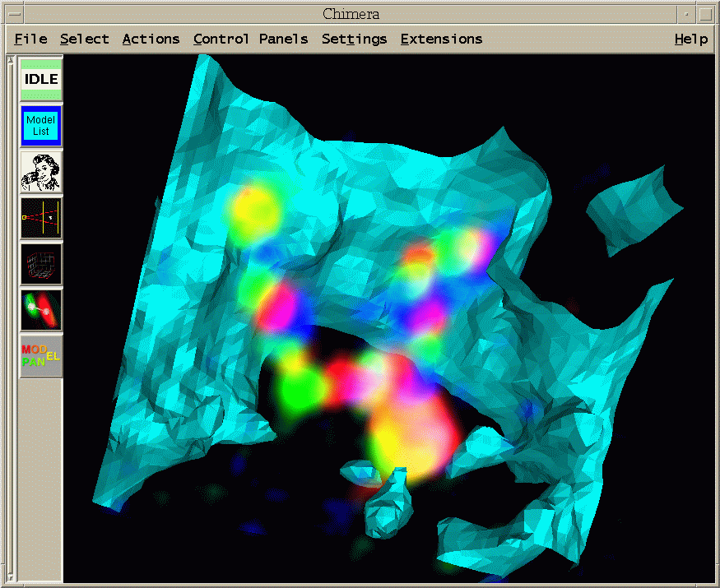Open the red wireframe cube volume tool
Screen dimensions: 720x588
(x=41, y=264)
